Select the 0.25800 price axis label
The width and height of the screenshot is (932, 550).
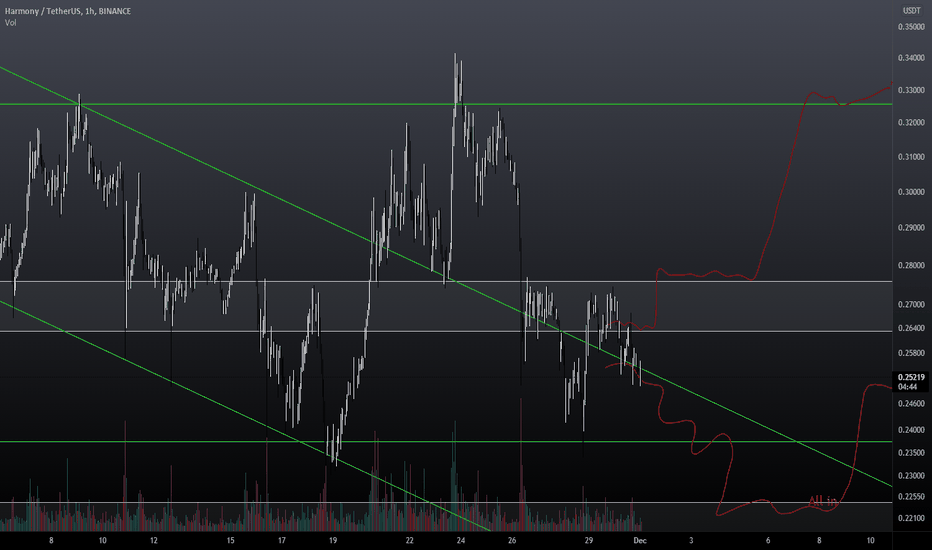point(911,353)
